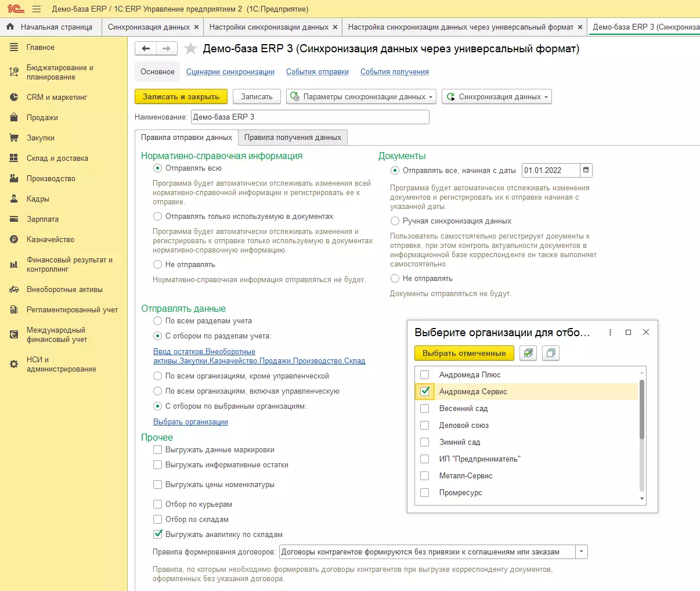Switch to Правила отправки данных tab
This screenshot has width=700, height=591.
click(186, 138)
